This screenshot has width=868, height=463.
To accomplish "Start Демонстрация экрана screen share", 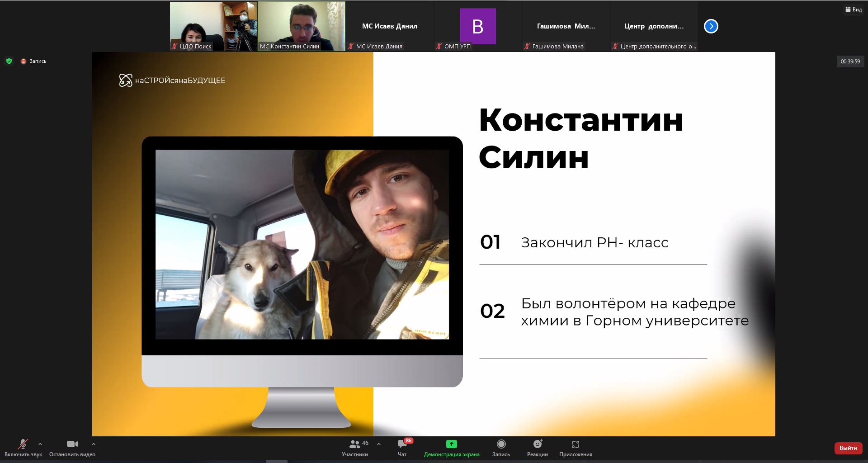I will point(451,448).
